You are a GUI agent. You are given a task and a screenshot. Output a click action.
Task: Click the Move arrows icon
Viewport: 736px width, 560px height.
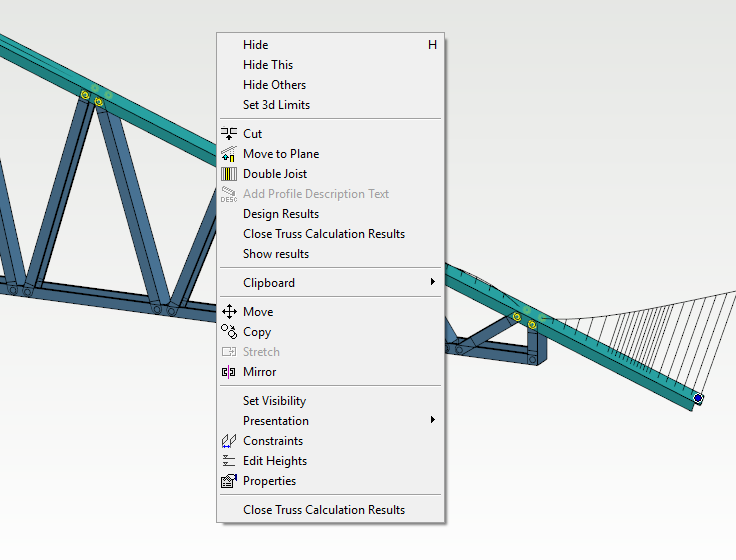[x=229, y=312]
